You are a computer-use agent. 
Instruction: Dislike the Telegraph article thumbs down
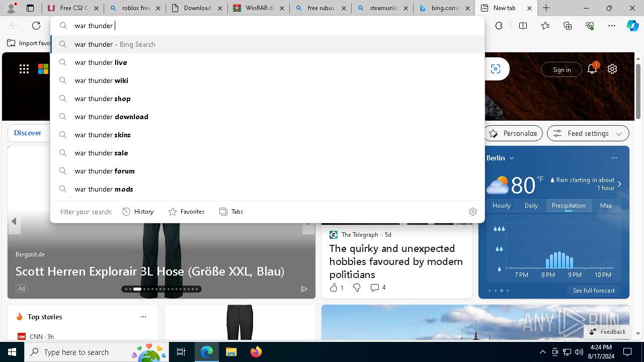point(357,288)
